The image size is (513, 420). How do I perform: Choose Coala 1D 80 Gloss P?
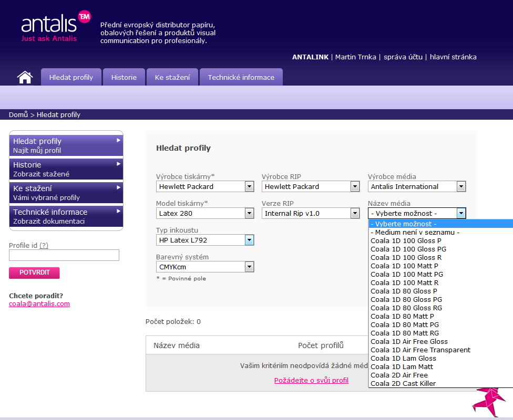click(x=440, y=291)
